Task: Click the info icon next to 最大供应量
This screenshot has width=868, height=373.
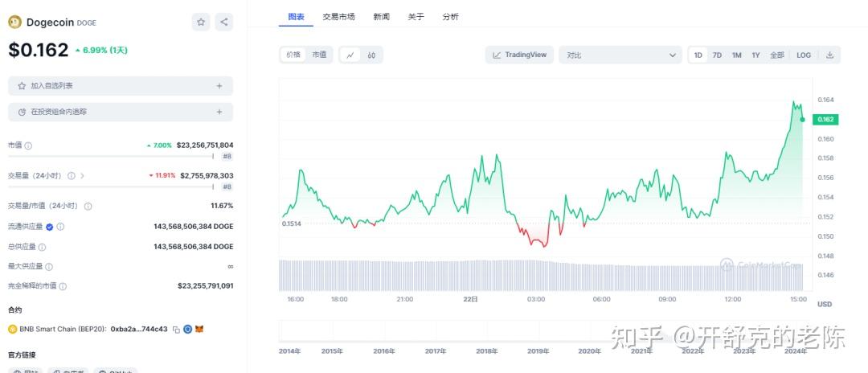Action: [49, 267]
